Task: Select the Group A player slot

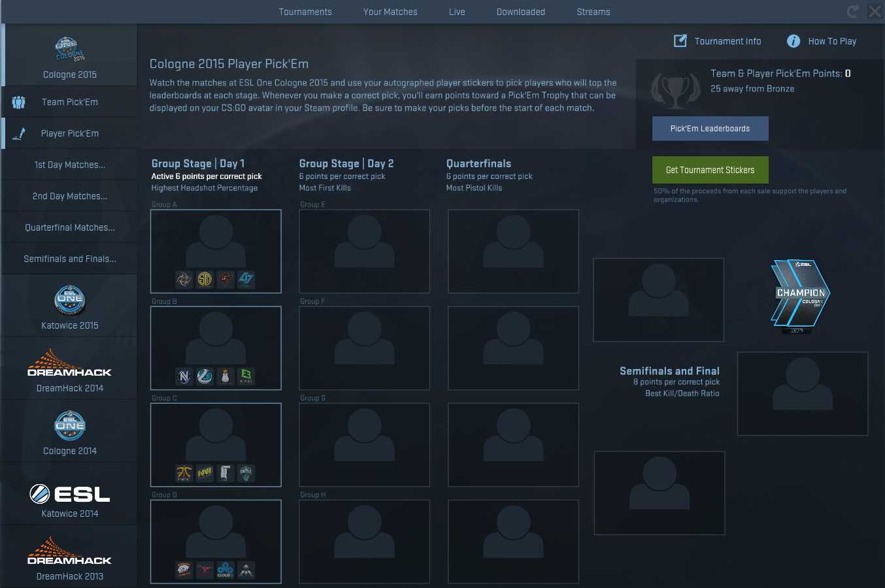Action: 216,251
